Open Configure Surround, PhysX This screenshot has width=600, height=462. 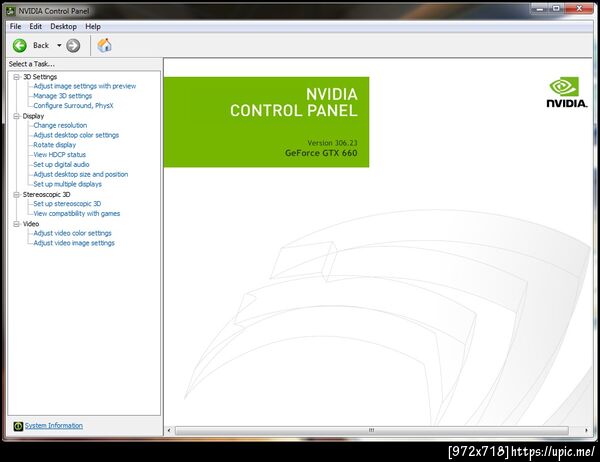point(73,106)
